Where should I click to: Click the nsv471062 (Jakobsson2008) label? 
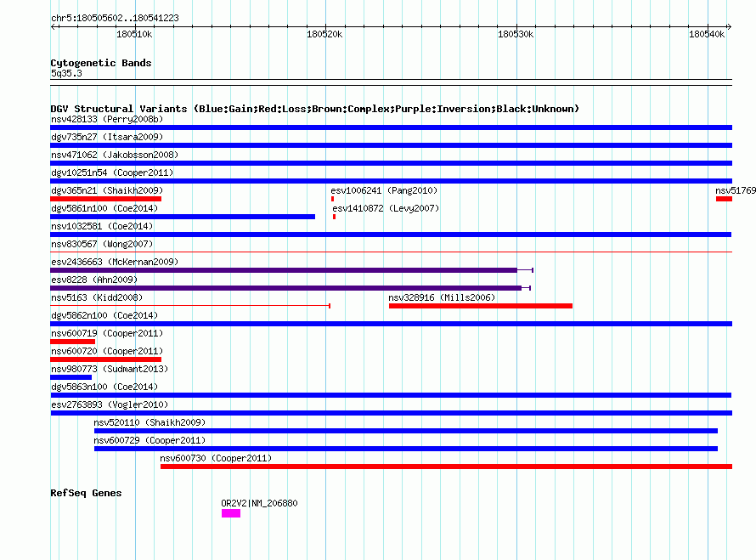[115, 155]
